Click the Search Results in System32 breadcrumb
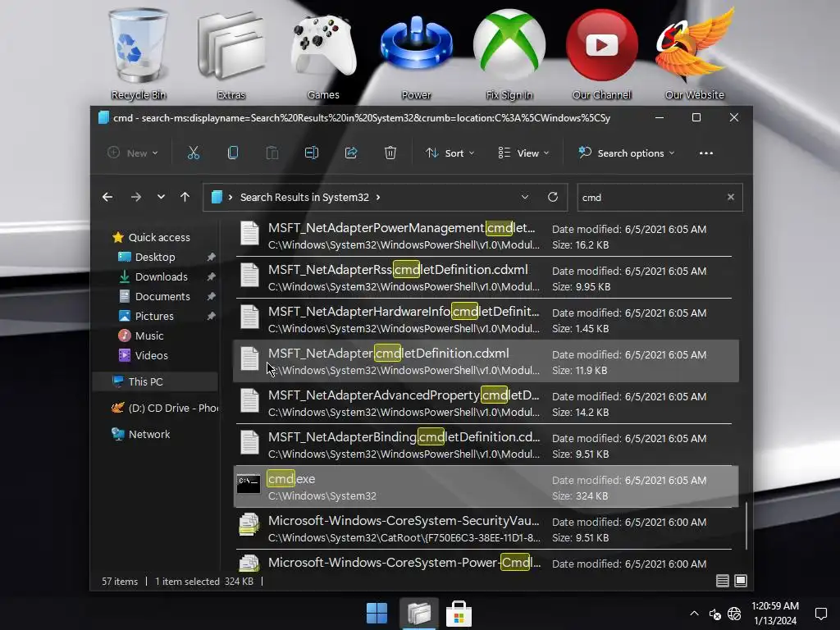840x630 pixels. tap(304, 197)
